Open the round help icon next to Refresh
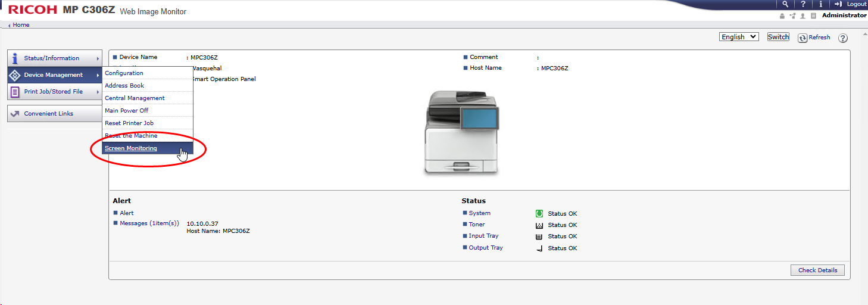Image resolution: width=868 pixels, height=305 pixels. (843, 38)
